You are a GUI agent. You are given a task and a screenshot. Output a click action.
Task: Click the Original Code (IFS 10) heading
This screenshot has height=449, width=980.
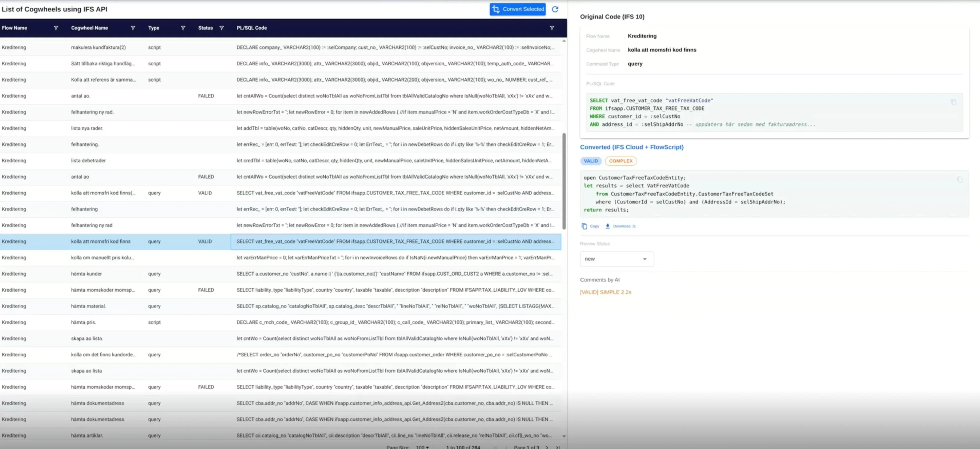click(612, 17)
